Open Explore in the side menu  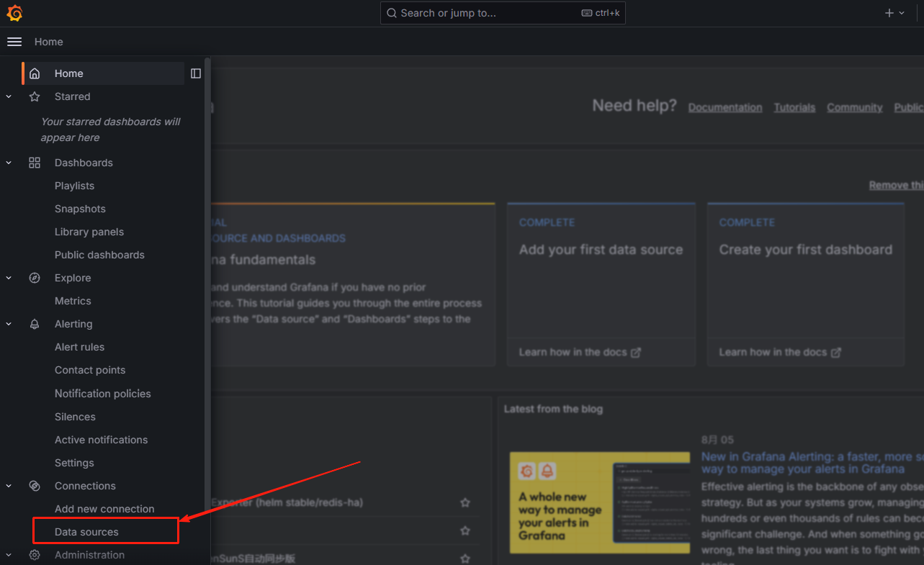73,278
